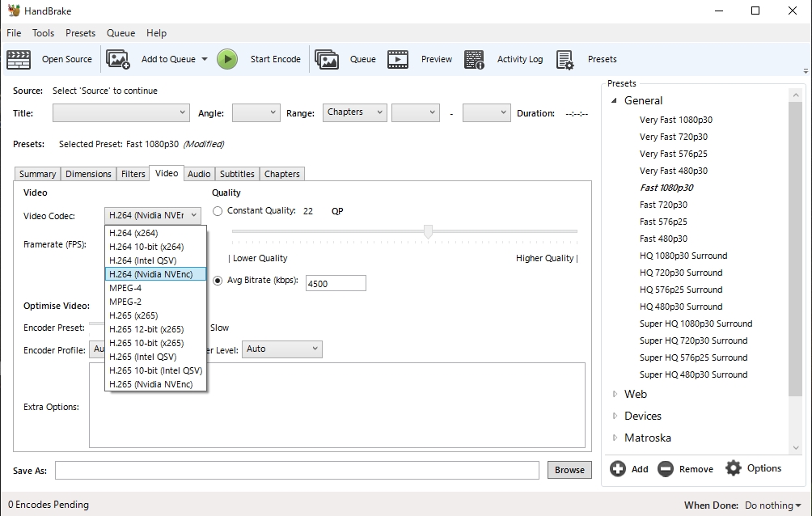Image resolution: width=812 pixels, height=516 pixels.
Task: Click the Save As path field
Action: tap(297, 470)
